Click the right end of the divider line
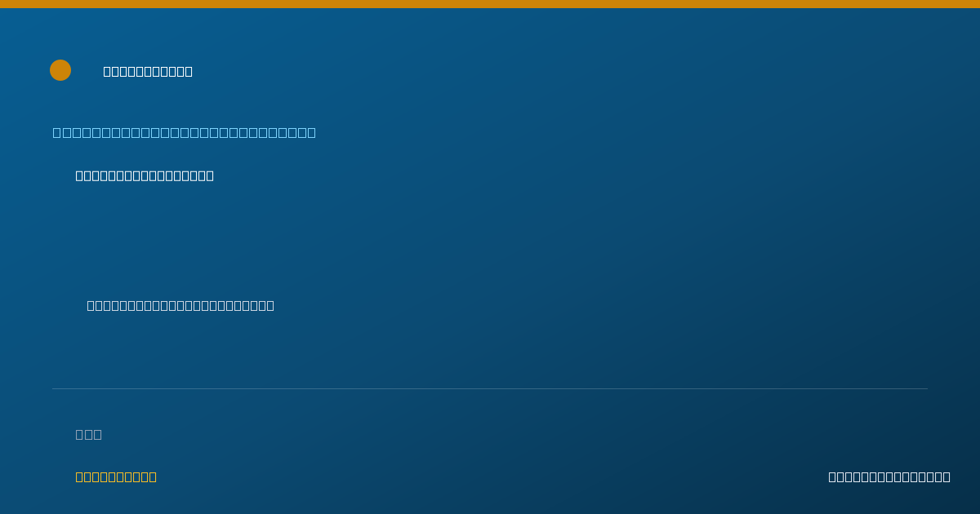 [x=926, y=388]
